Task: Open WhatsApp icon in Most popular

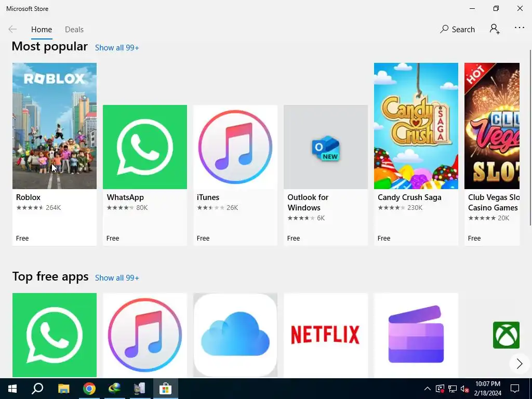Action: click(x=145, y=147)
